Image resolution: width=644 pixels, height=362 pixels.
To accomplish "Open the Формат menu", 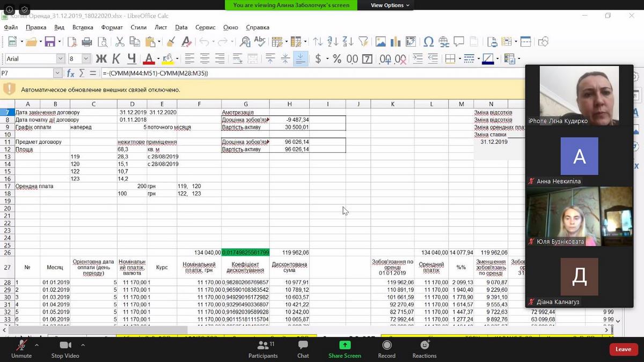I will coord(112,27).
